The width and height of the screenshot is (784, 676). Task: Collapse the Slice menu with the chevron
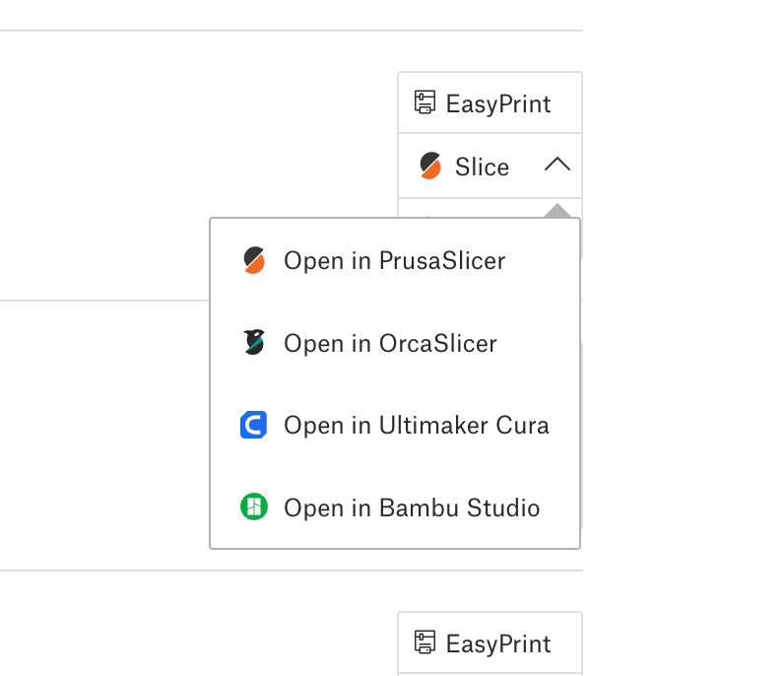[x=557, y=165]
